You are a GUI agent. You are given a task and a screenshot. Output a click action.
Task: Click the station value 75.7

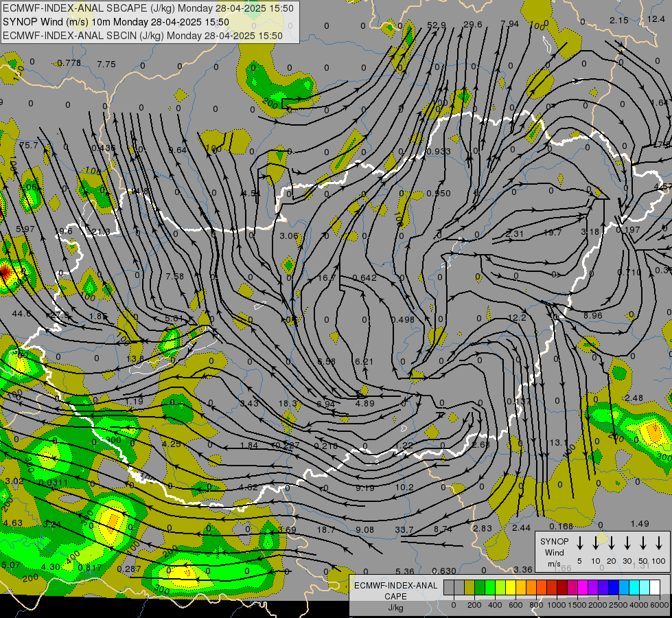pyautogui.click(x=29, y=146)
